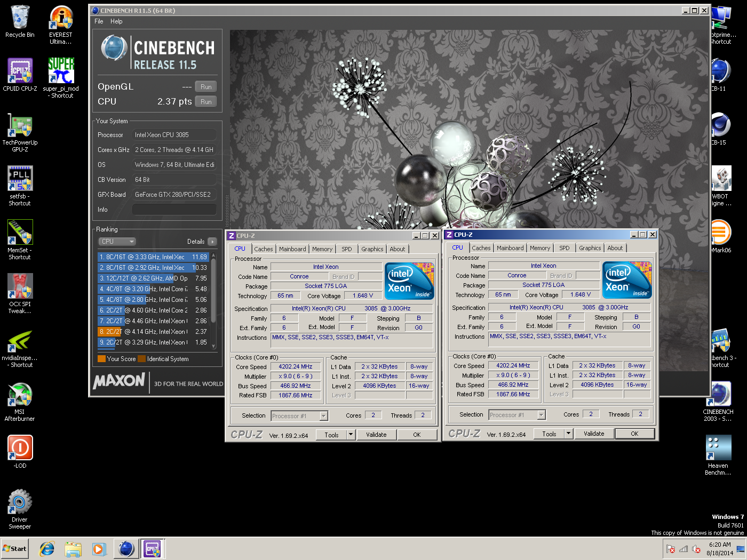Launch CINEBENCH 2003 desktop shortcut
Image resolution: width=747 pixels, height=560 pixels.
coord(719,402)
